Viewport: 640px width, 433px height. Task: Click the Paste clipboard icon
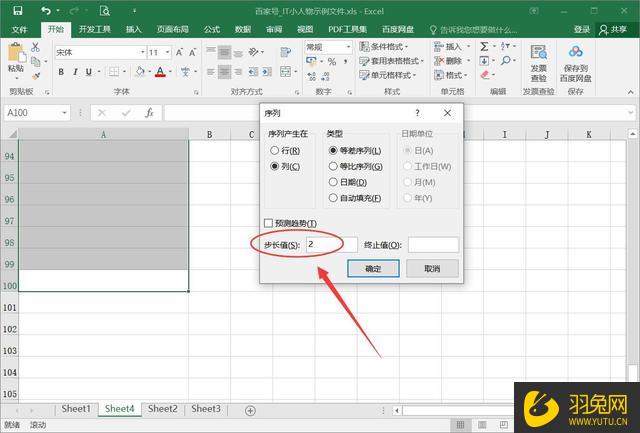coord(16,53)
